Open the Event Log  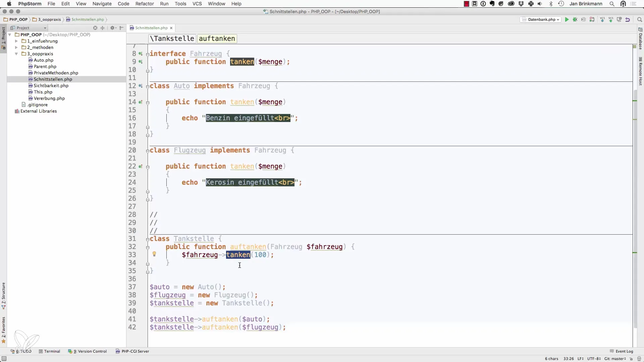click(621, 351)
